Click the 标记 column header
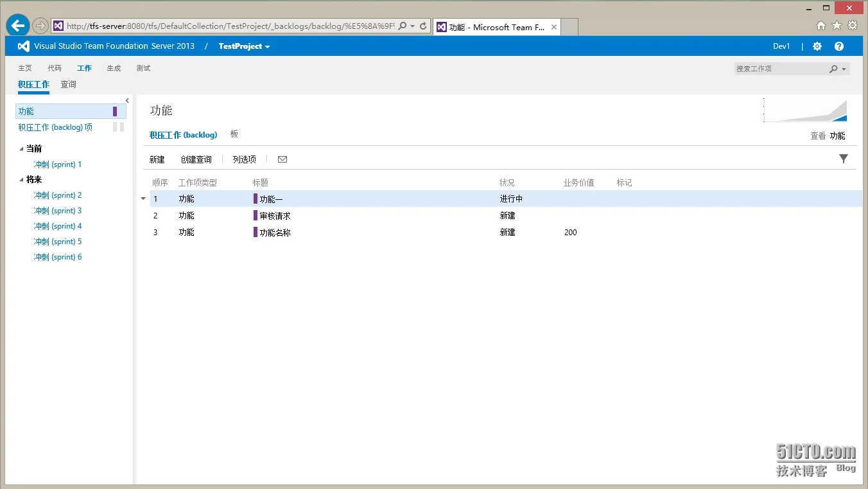868x489 pixels. (x=625, y=182)
